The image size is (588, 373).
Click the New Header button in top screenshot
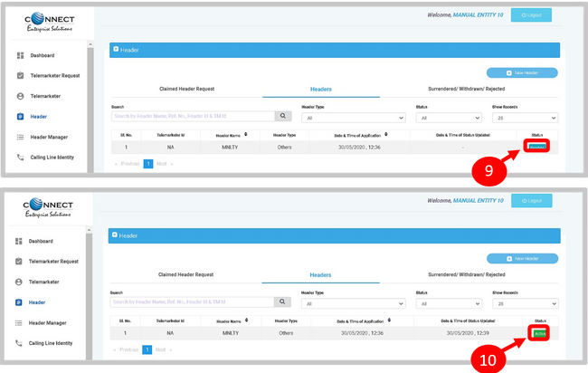(522, 72)
